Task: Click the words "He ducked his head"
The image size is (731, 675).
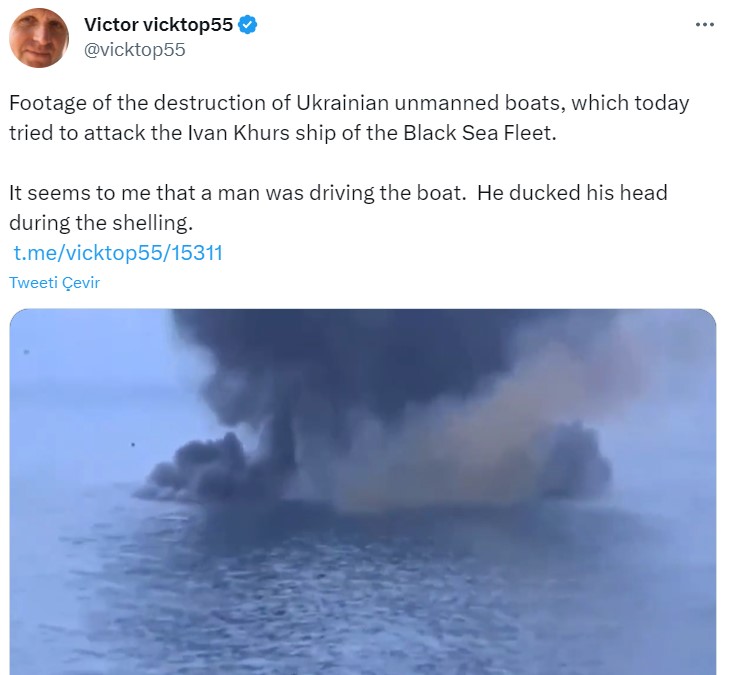Action: (572, 193)
